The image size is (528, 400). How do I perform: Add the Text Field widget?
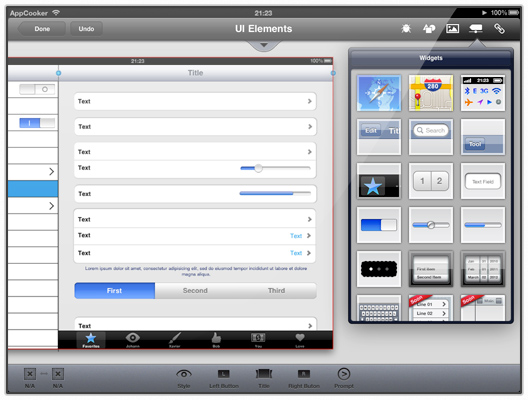click(x=483, y=181)
